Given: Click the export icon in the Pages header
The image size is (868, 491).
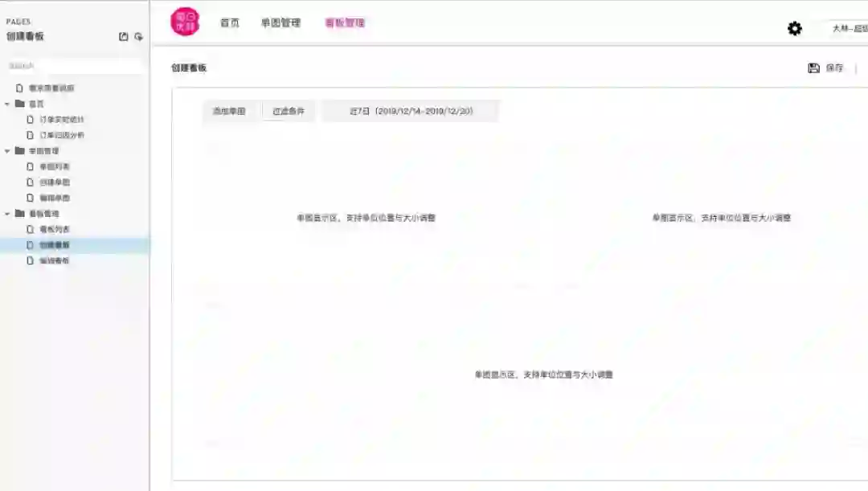Looking at the screenshot, I should click(x=124, y=36).
